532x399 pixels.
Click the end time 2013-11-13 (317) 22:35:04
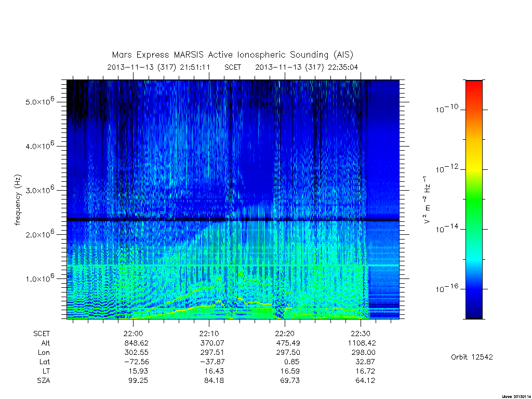[307, 67]
